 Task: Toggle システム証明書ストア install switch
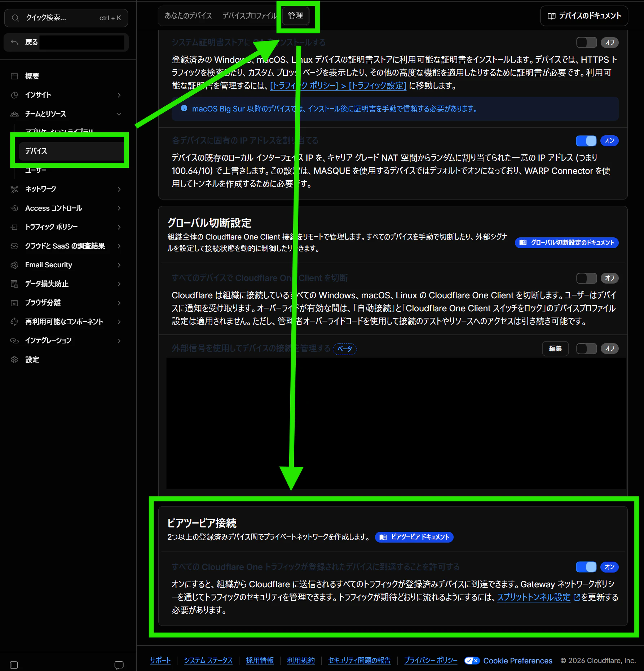(587, 43)
